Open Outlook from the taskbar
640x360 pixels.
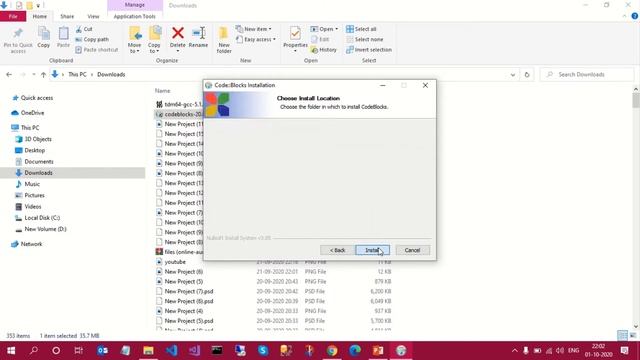102,351
